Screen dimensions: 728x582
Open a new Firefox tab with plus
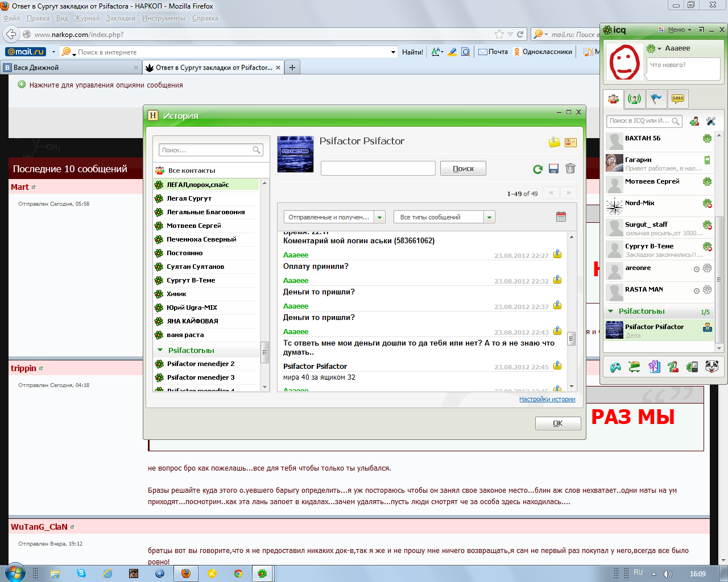[x=292, y=68]
